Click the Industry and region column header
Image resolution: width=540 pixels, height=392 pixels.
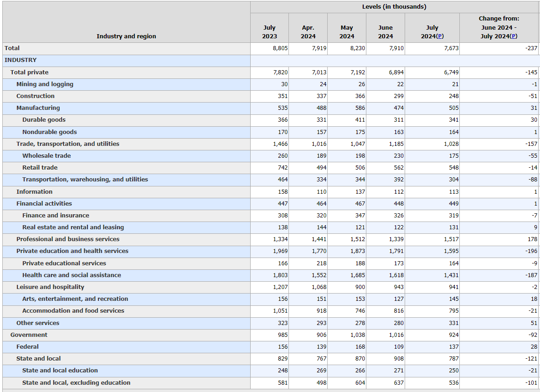[126, 36]
